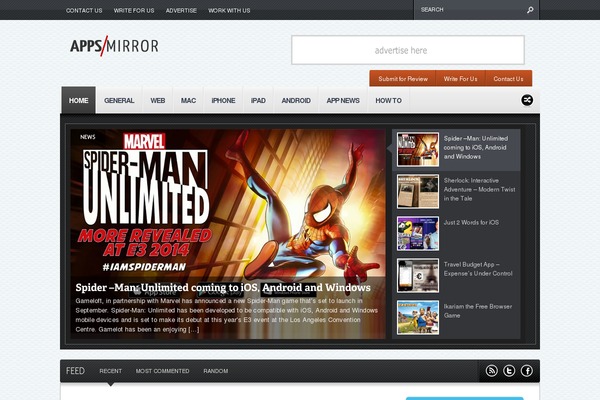Select the Mac nav tab
600x400 pixels.
(188, 100)
